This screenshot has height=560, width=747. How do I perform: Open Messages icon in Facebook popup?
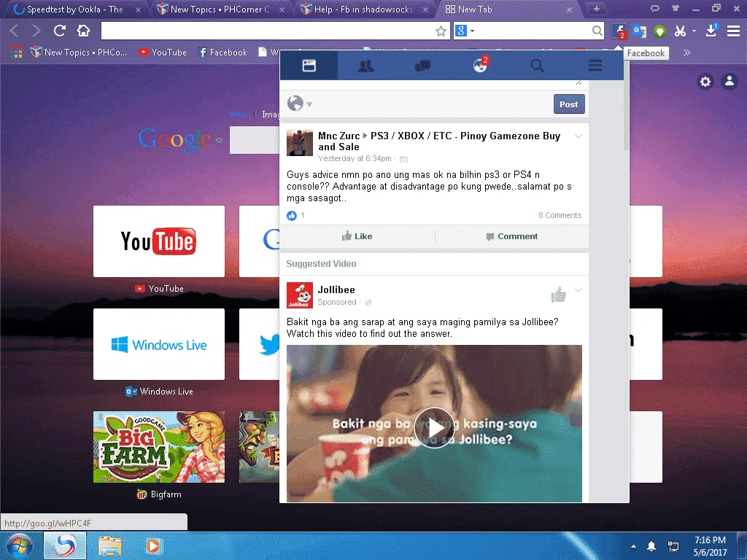tap(423, 66)
